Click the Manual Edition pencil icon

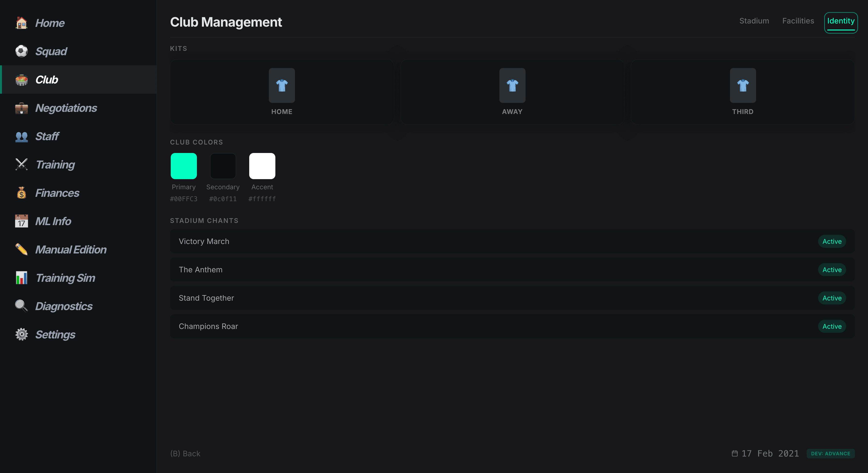pyautogui.click(x=22, y=249)
